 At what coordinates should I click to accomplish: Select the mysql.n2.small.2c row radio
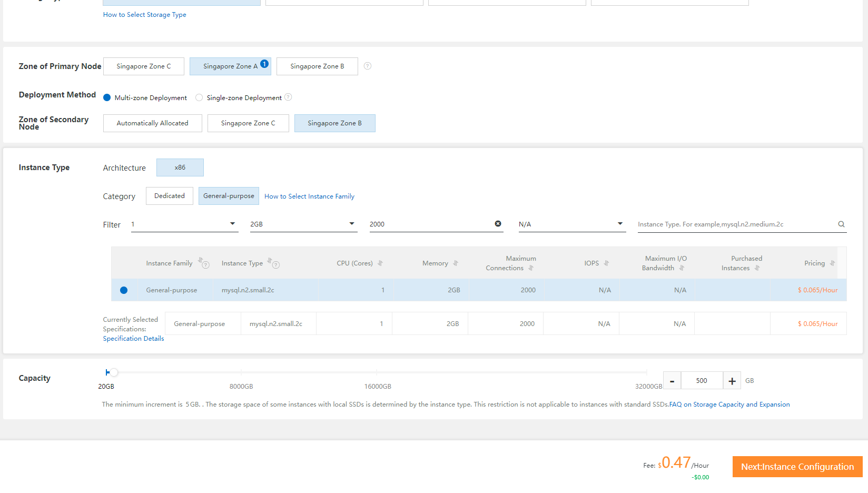[x=124, y=290]
